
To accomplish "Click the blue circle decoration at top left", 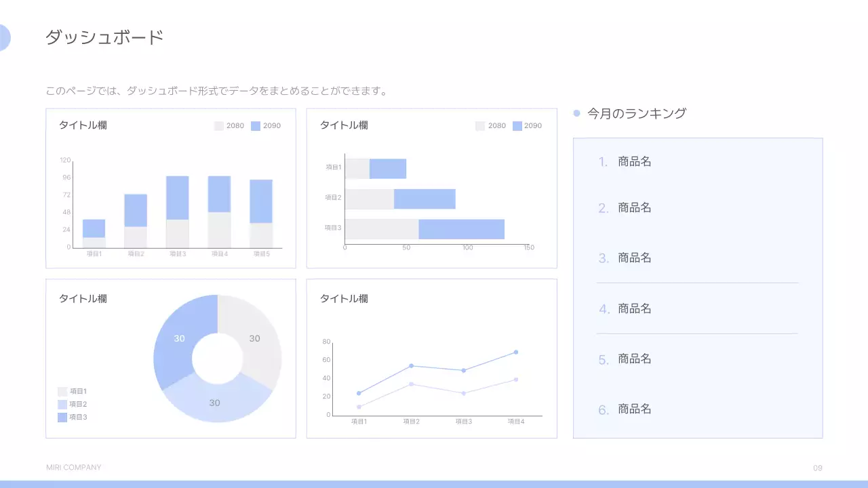I will 3,37.
